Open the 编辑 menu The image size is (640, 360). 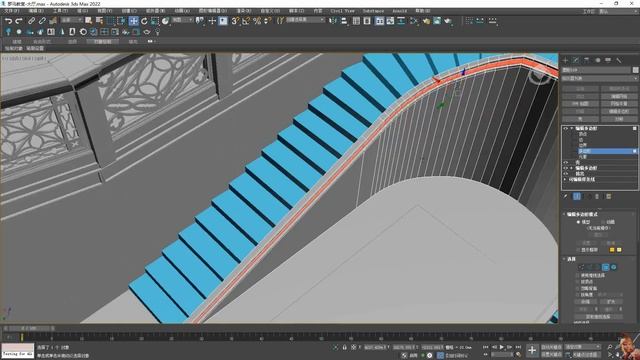(36, 11)
